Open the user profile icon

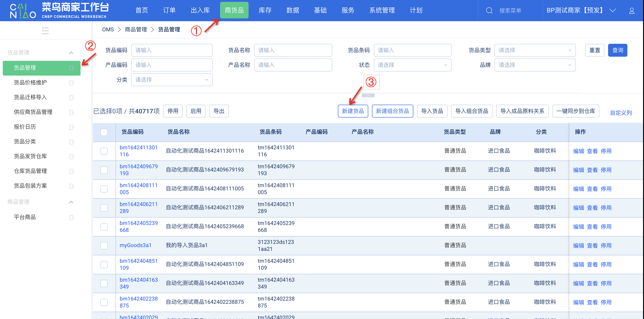632,11
